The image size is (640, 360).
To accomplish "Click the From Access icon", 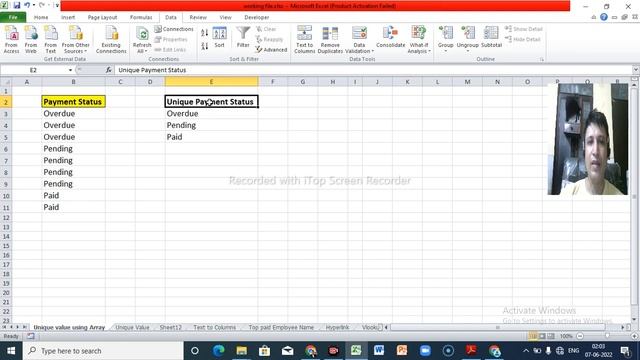I will click(x=11, y=40).
